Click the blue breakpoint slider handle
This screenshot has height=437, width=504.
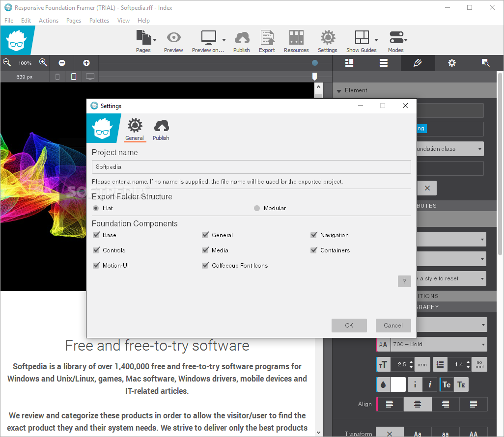click(315, 63)
